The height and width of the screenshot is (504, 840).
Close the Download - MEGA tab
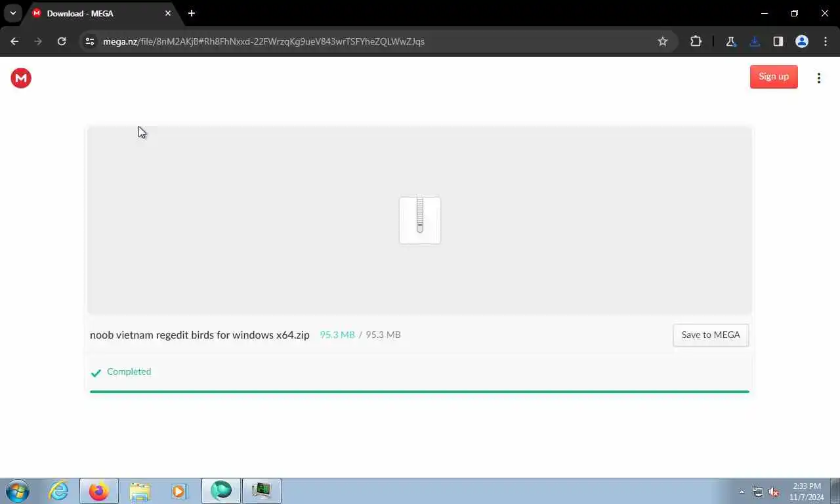(x=168, y=13)
